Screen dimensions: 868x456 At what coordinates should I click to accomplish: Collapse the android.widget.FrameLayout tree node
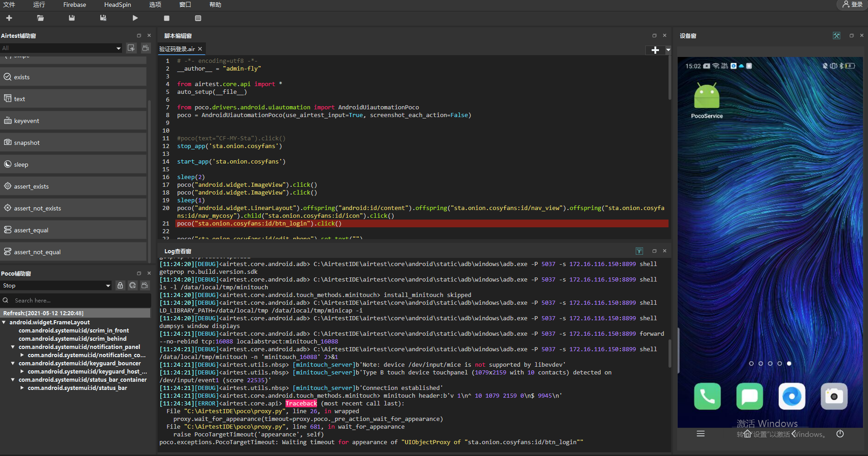click(4, 323)
